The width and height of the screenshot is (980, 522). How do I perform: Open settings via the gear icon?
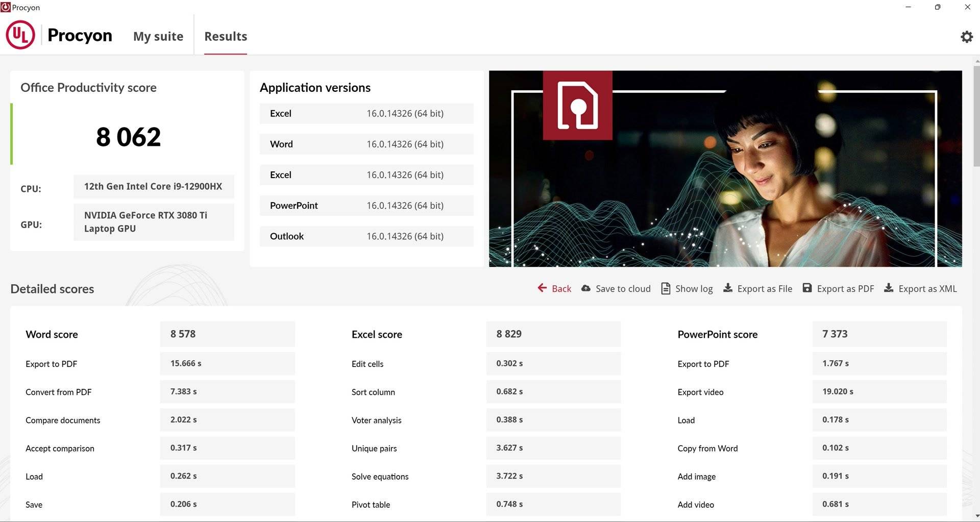[966, 37]
